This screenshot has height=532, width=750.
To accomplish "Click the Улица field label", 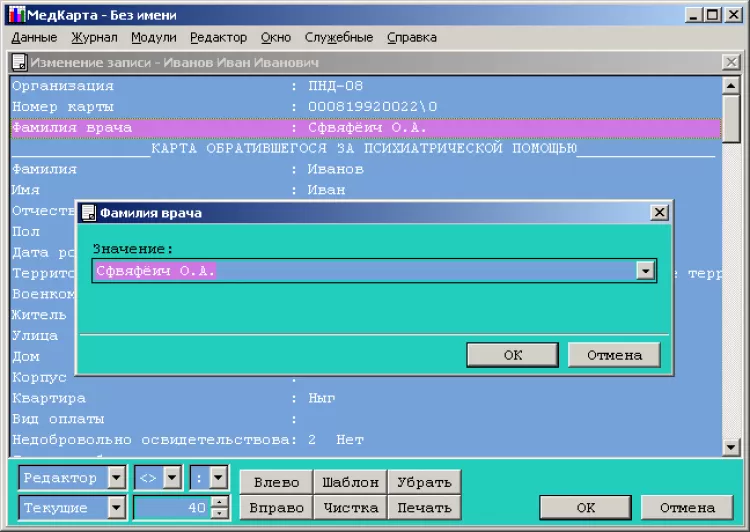I will click(x=35, y=336).
